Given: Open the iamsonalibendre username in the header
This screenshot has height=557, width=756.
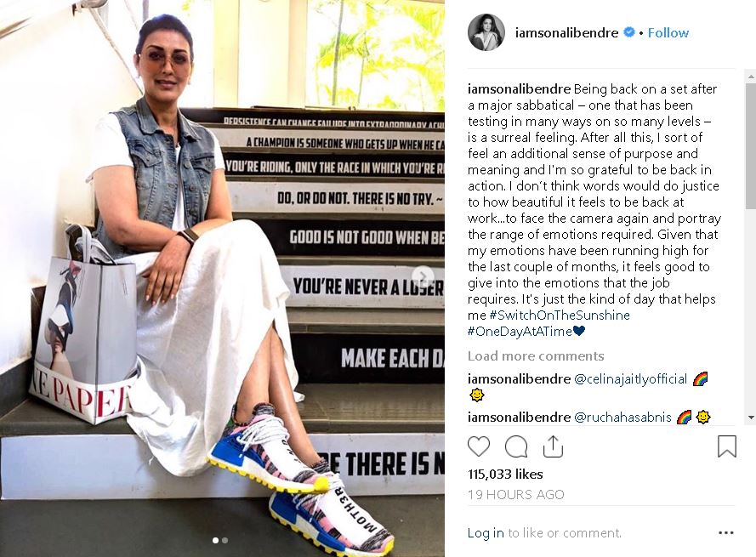Looking at the screenshot, I should click(566, 33).
